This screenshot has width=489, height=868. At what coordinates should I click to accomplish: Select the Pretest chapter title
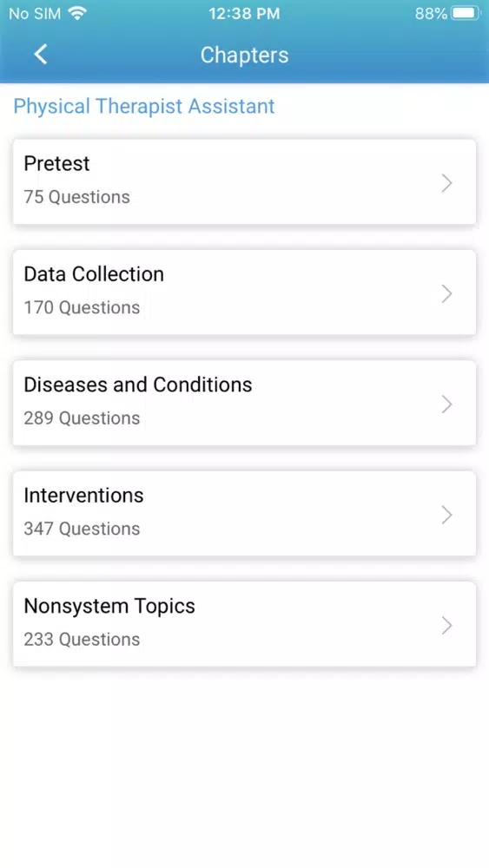[56, 163]
